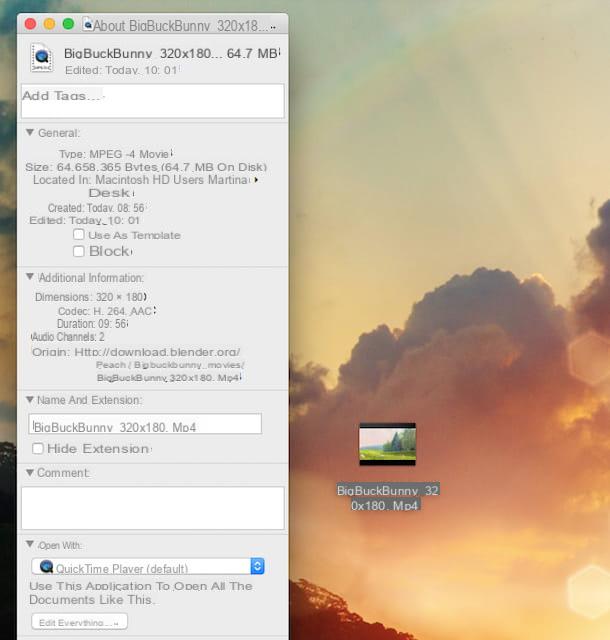Screen dimensions: 610x640
Task: Collapse the General section
Action: [30, 133]
